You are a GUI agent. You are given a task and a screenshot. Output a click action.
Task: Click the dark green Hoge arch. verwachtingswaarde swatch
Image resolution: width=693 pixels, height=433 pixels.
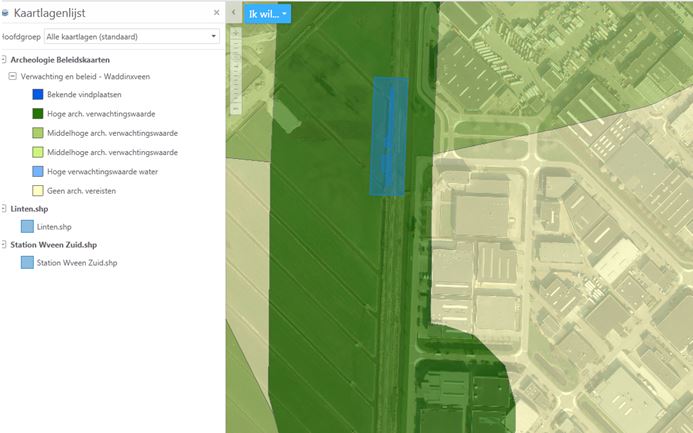pos(37,114)
